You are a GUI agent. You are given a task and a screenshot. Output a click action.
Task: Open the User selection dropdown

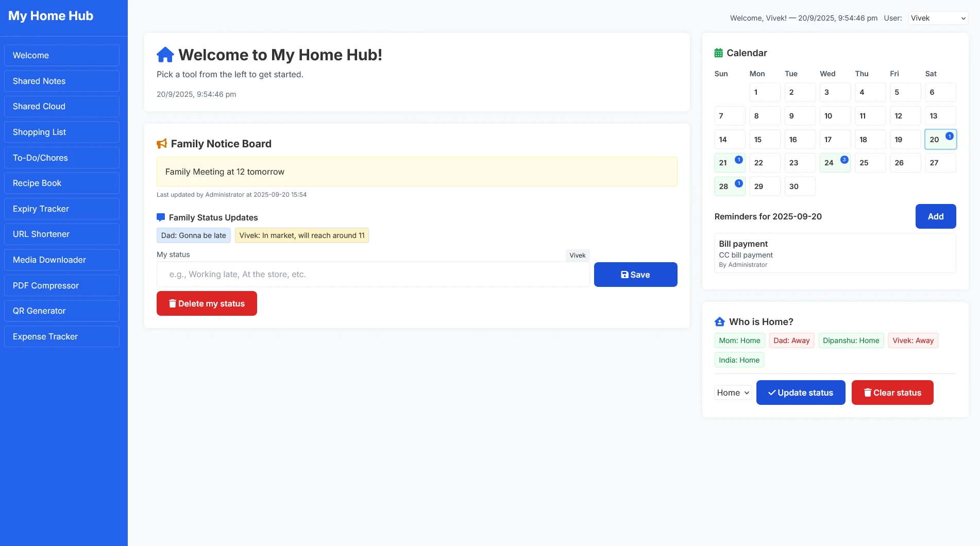938,18
